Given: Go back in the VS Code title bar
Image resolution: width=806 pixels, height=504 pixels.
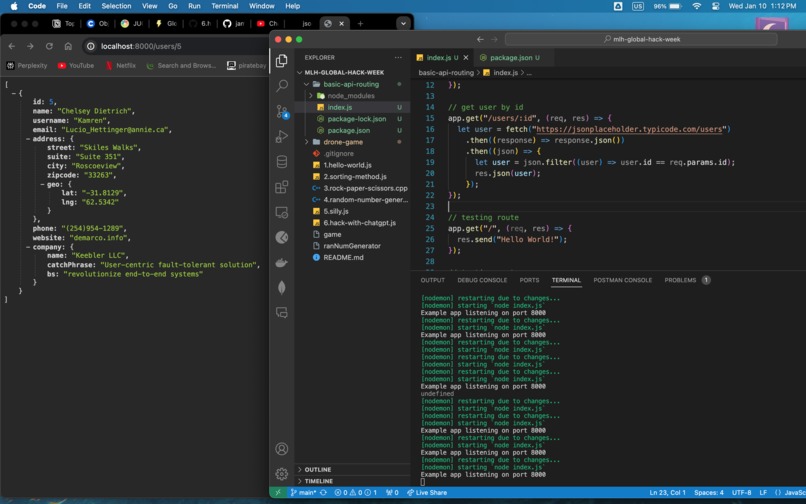Looking at the screenshot, I should coord(480,39).
